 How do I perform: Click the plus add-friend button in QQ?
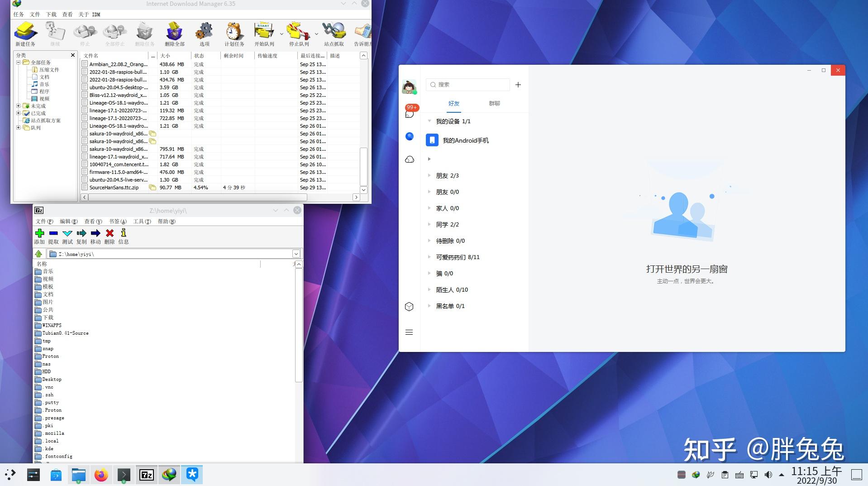(x=518, y=85)
